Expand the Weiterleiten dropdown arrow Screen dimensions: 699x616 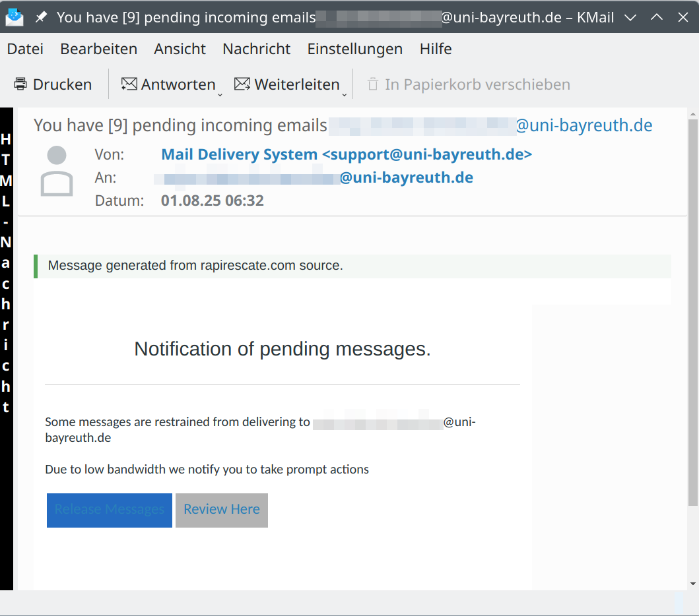point(344,95)
